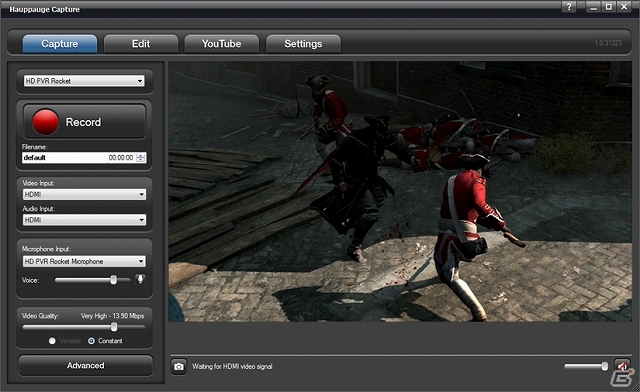Click the game video preview
The height and width of the screenshot is (392, 640).
[x=400, y=192]
